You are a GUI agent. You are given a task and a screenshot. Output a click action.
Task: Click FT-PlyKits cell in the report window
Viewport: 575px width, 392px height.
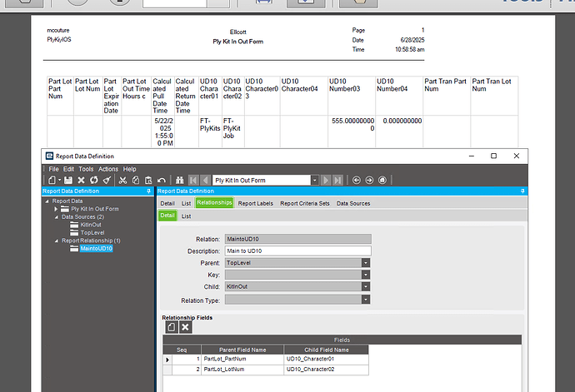tap(210, 125)
